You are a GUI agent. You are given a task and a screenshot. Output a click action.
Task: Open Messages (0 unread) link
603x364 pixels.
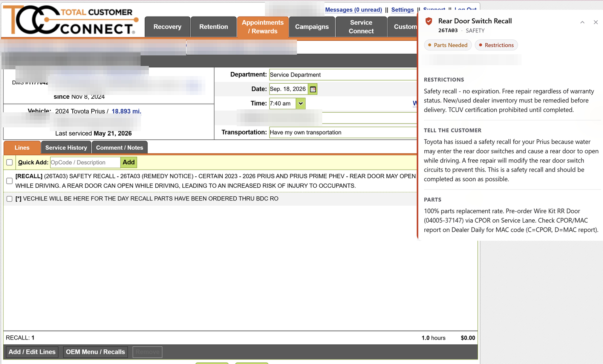354,10
